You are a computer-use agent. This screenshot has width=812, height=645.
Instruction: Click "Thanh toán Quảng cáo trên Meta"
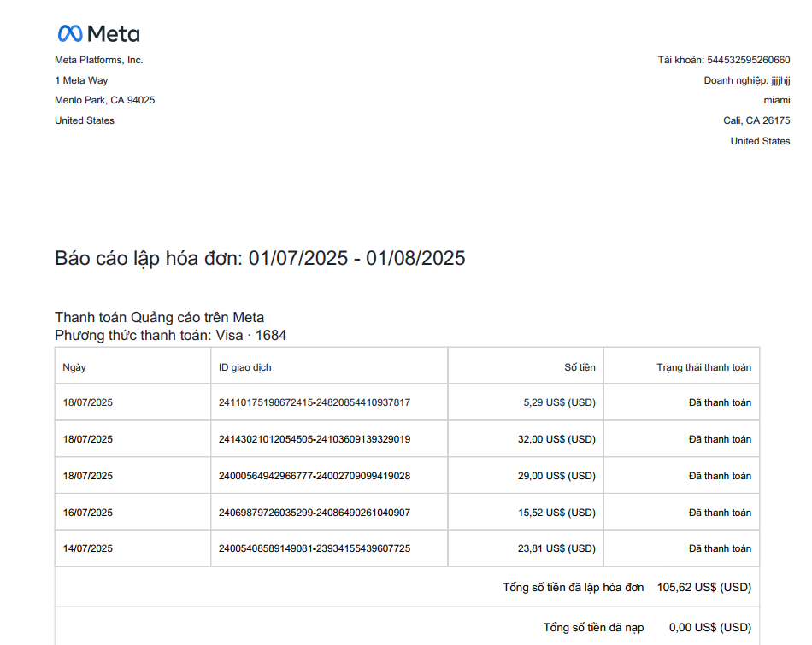click(x=160, y=317)
